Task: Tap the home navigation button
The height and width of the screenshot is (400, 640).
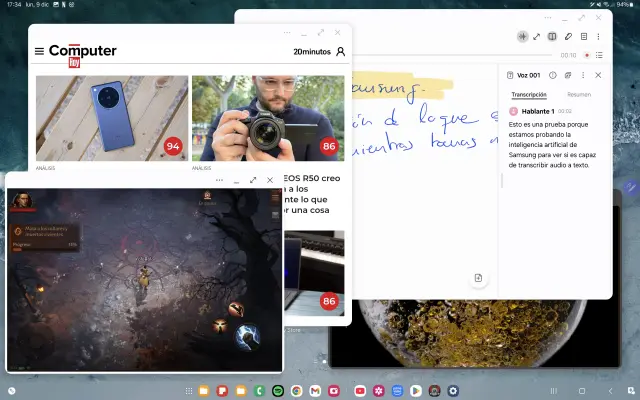Action: coord(582,391)
